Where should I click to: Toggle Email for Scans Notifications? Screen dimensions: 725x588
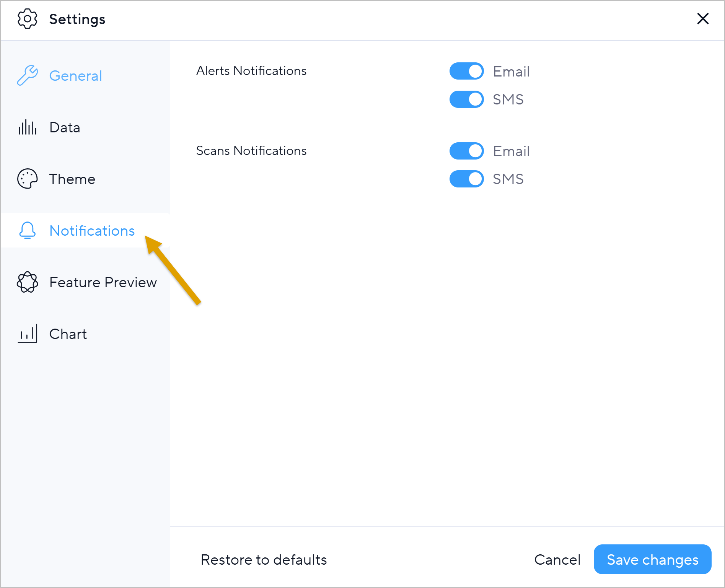click(466, 151)
